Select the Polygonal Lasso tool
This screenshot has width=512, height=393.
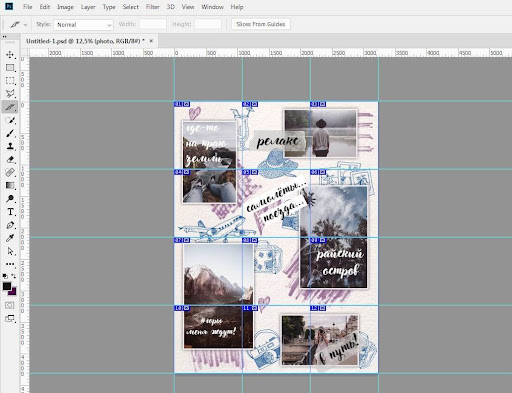pos(10,94)
